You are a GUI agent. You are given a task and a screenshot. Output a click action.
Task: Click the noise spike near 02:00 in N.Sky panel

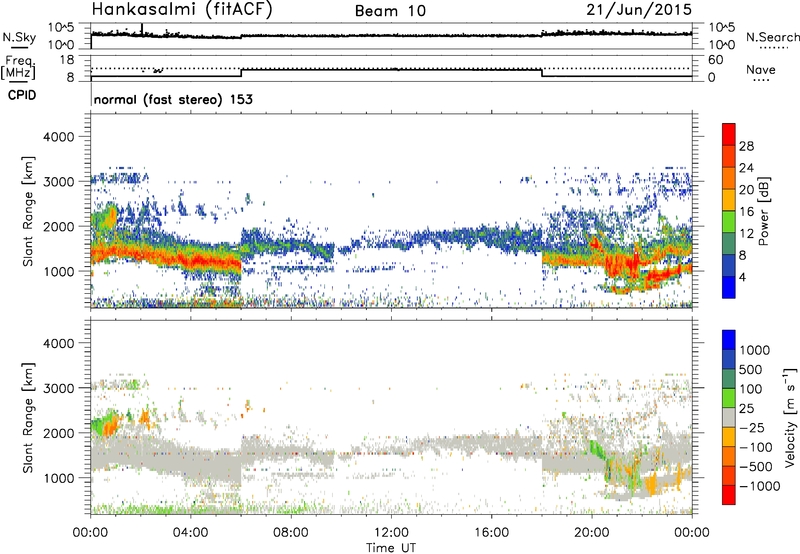coord(142,29)
